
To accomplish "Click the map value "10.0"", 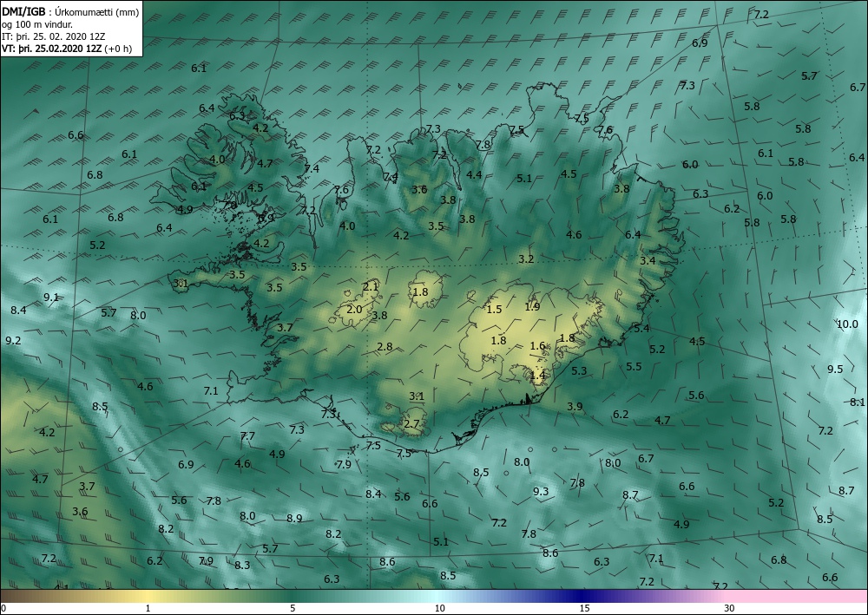I will pyautogui.click(x=847, y=324).
